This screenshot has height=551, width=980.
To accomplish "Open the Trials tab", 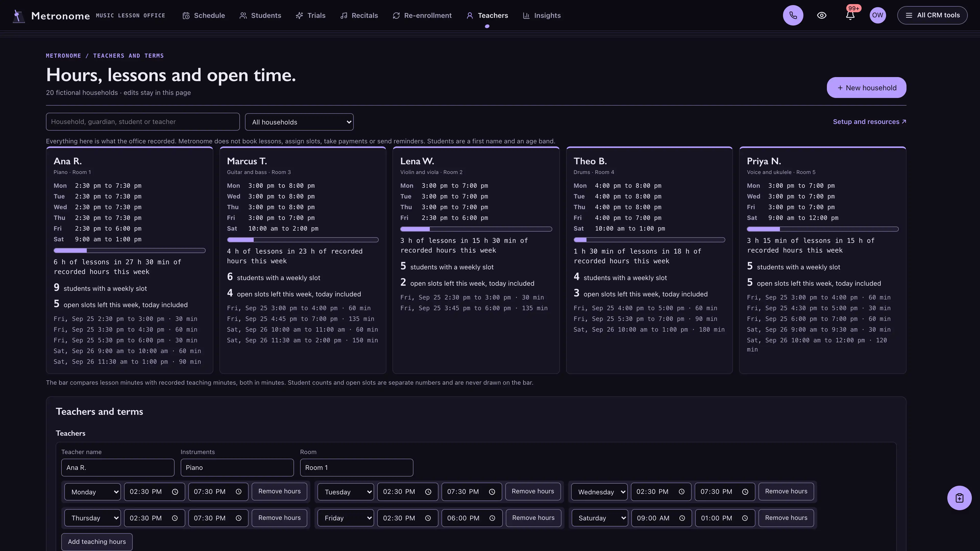I will [x=310, y=16].
